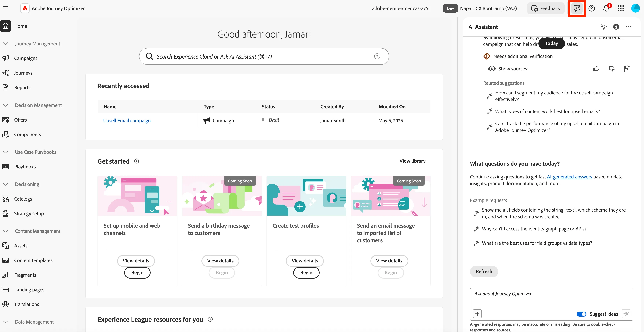This screenshot has height=332, width=644.
Task: Click the info icon beside Get started
Action: click(136, 161)
